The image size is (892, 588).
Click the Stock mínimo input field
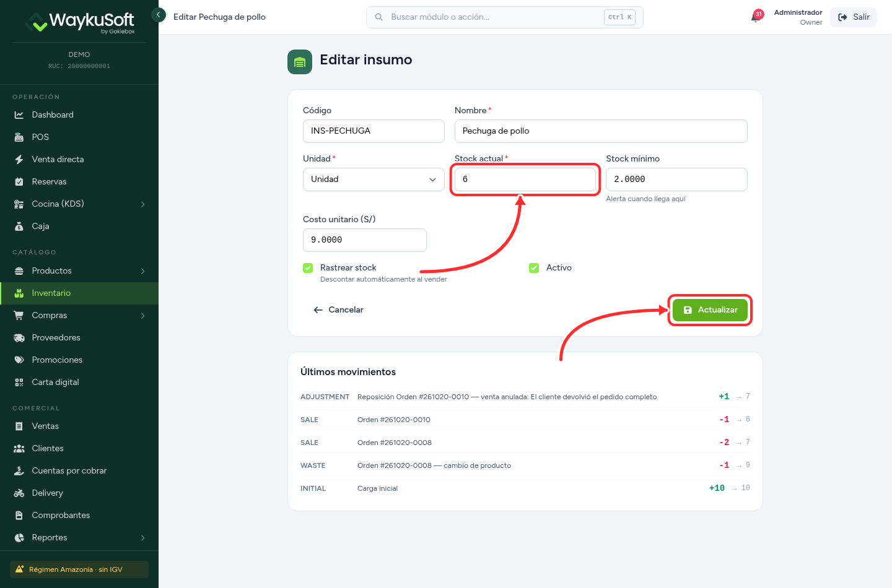676,179
